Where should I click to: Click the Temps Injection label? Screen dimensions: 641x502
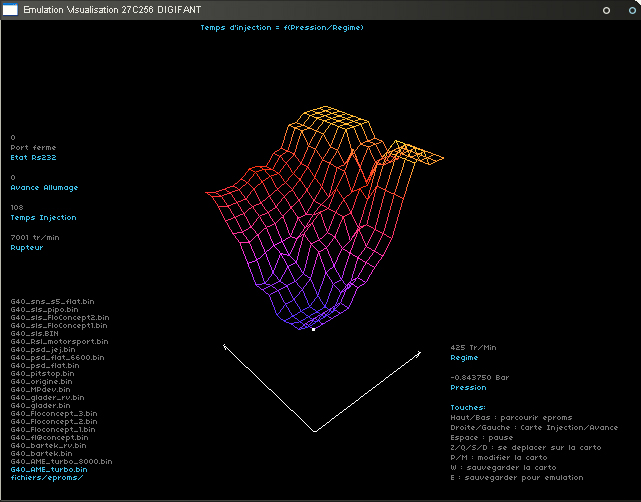coord(43,217)
